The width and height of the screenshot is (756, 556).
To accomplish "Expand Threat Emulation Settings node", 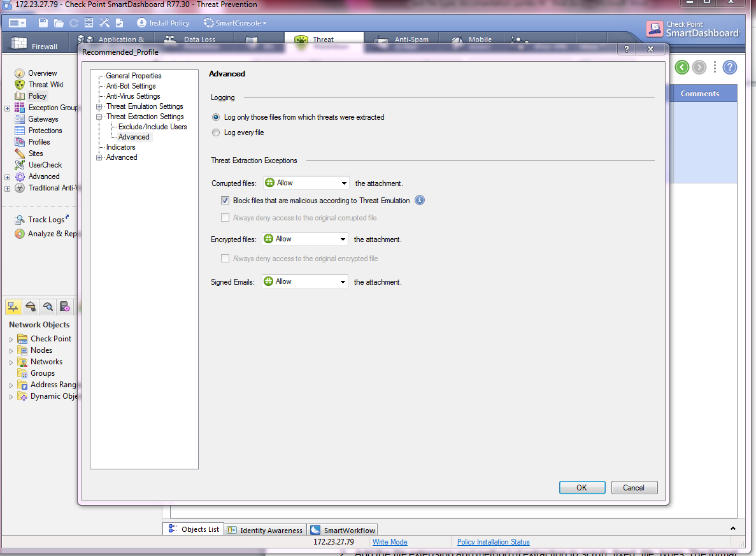I will [x=99, y=106].
